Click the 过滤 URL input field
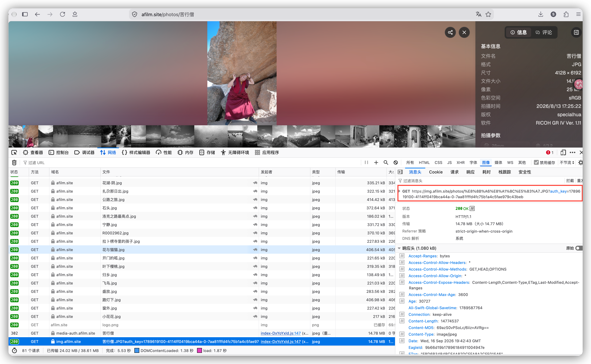This screenshot has height=364, width=591. [x=190, y=163]
